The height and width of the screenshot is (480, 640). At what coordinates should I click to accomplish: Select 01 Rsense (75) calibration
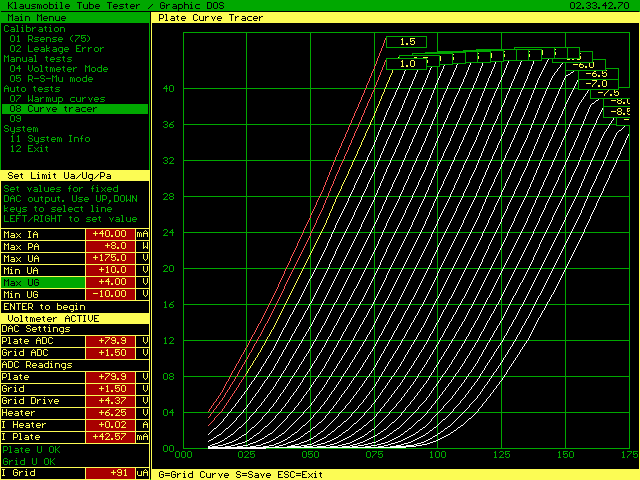click(x=50, y=39)
